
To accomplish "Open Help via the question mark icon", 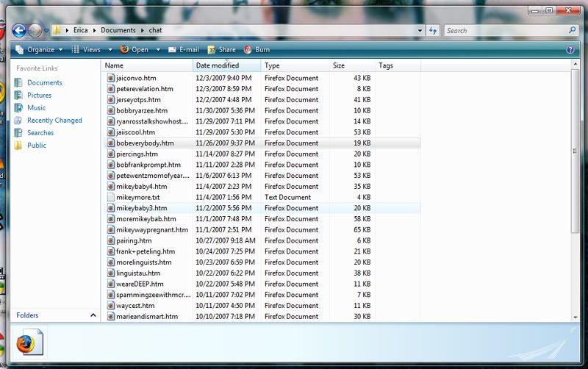I will [570, 50].
